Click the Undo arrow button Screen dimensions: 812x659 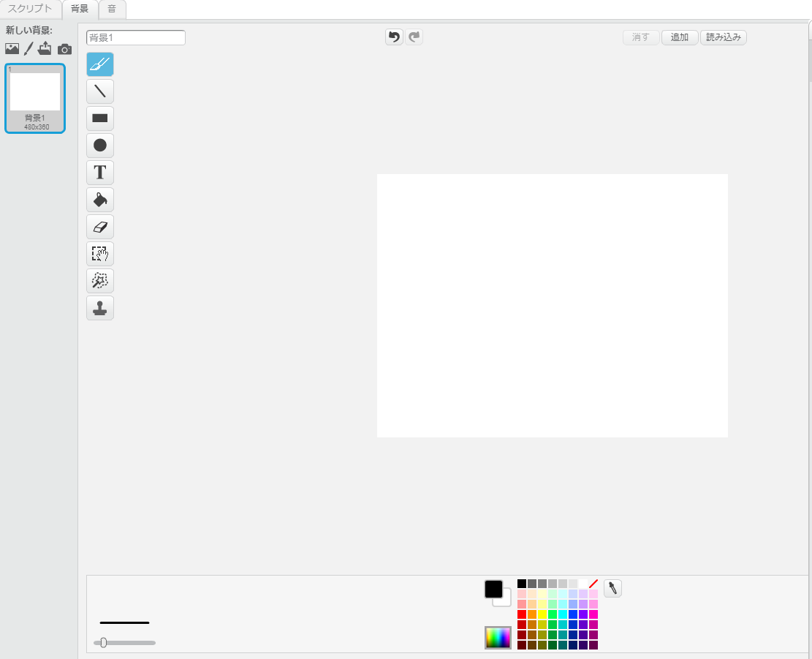tap(394, 37)
